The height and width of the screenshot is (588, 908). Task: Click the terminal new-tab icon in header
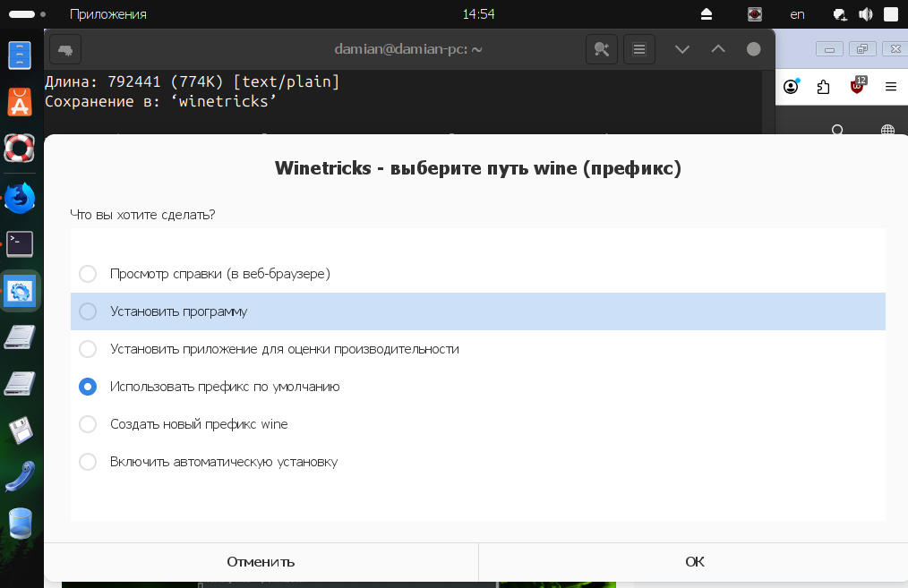point(65,50)
